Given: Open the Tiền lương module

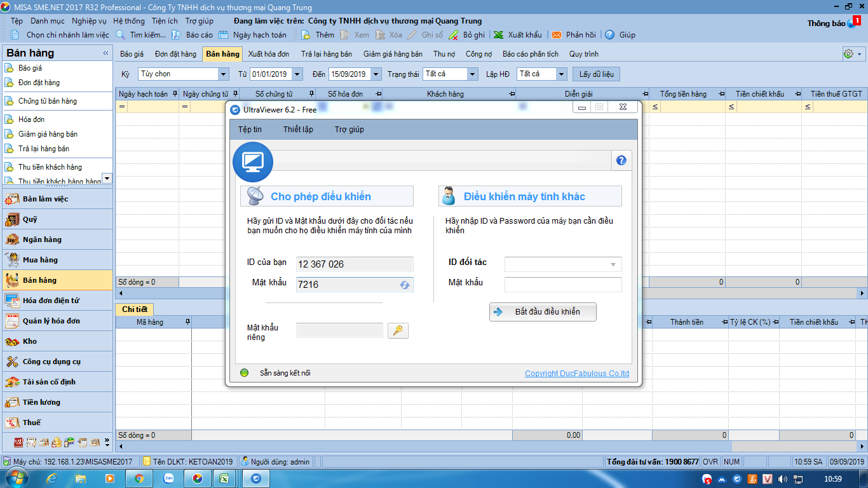Looking at the screenshot, I should pyautogui.click(x=57, y=402).
